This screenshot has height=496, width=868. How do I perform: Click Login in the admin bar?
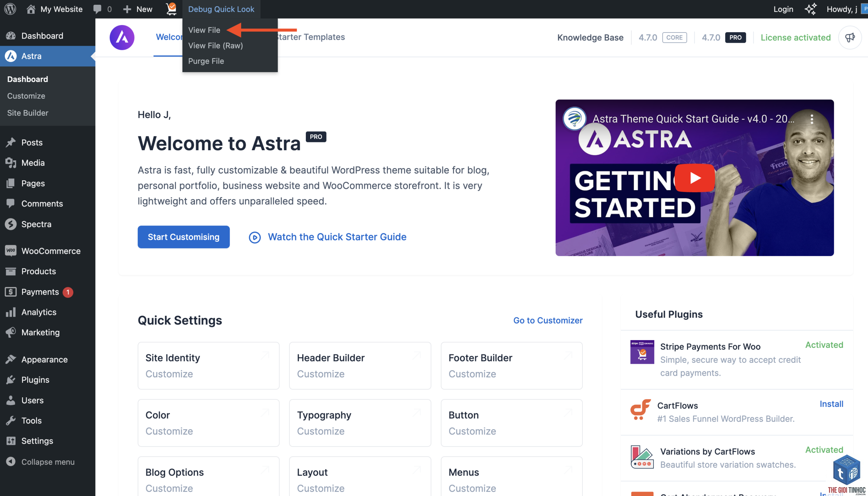click(783, 9)
